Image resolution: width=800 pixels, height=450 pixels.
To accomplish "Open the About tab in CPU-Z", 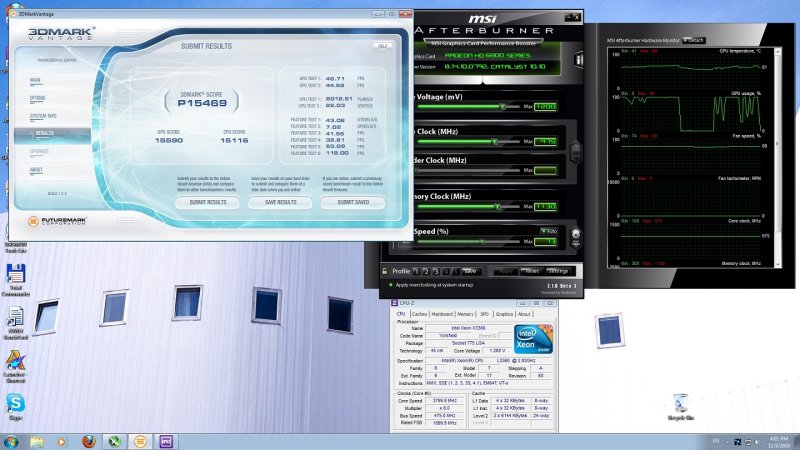I will [524, 314].
